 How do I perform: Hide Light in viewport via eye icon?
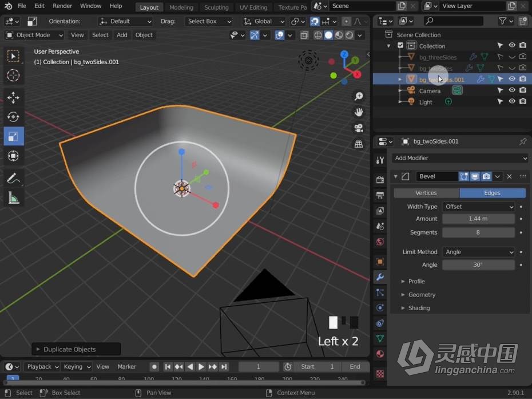(x=511, y=101)
